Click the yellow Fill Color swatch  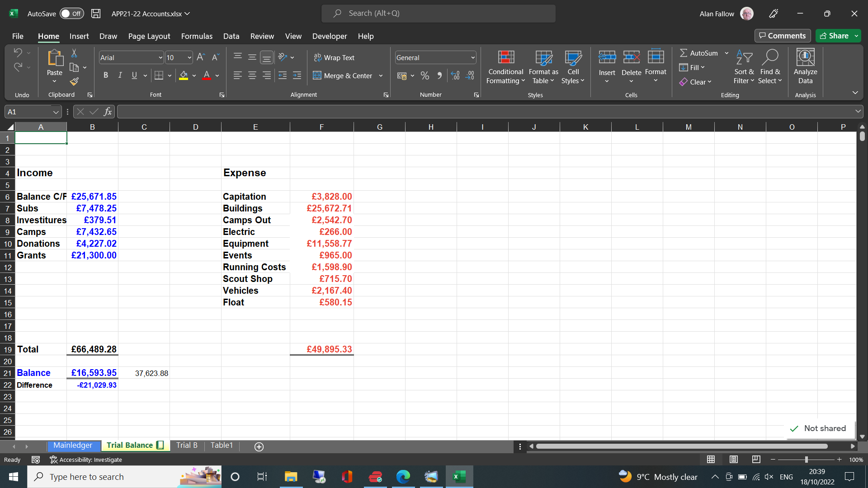[184, 75]
